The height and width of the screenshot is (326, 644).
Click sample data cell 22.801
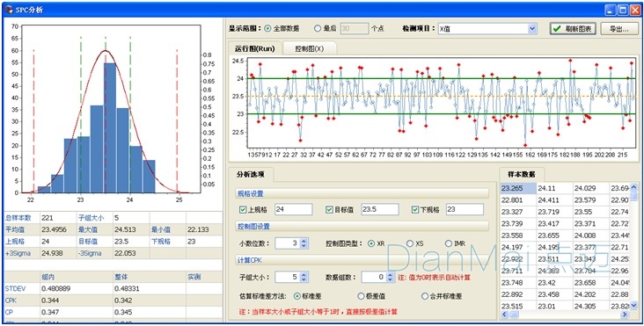pos(518,200)
